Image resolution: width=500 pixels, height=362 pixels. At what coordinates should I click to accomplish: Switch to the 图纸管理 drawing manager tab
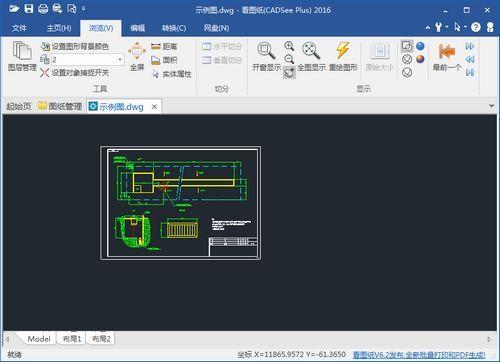click(60, 106)
